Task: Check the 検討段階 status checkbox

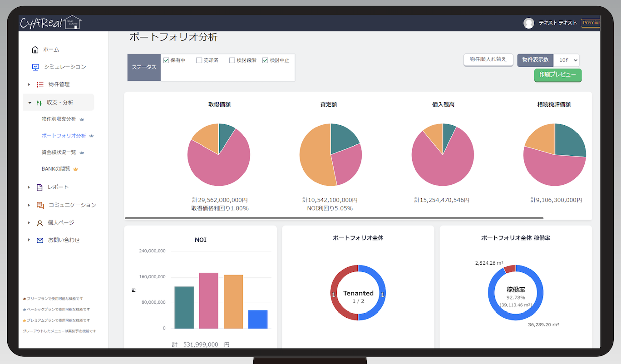Action: click(x=232, y=60)
